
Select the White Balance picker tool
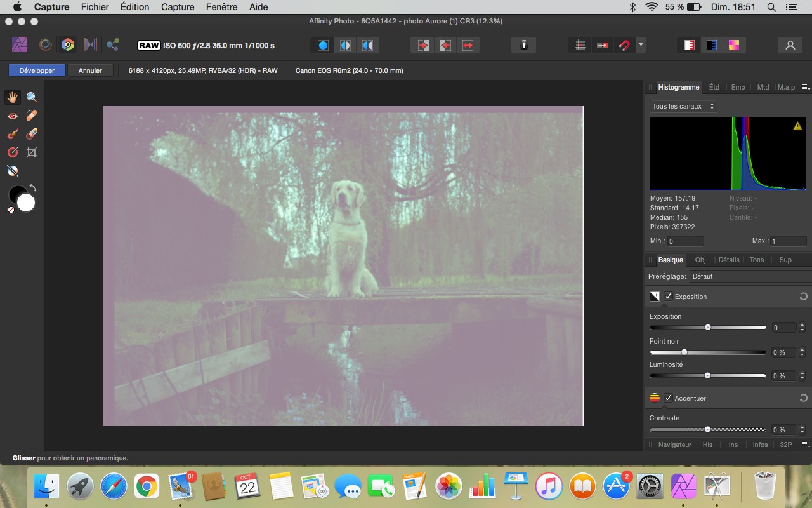click(13, 171)
